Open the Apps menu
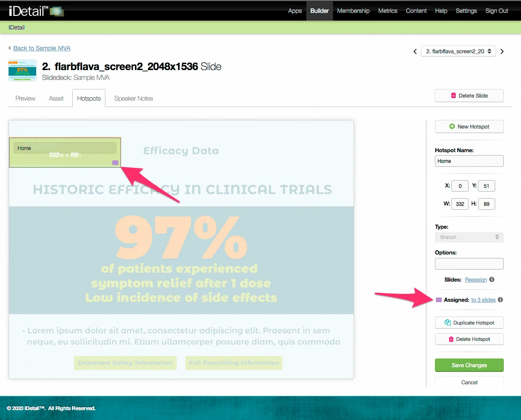The height and width of the screenshot is (420, 521). pos(295,11)
